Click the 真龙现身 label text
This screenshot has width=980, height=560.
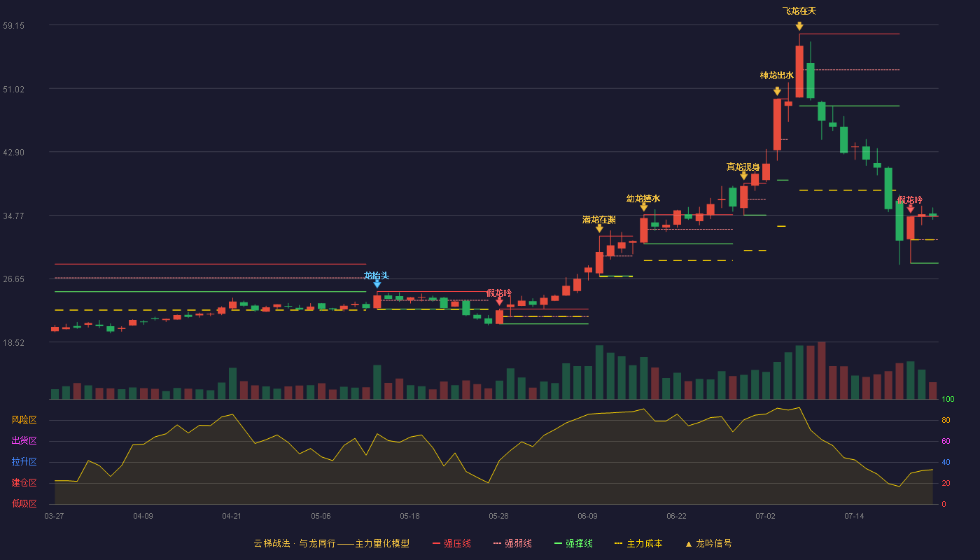pyautogui.click(x=743, y=167)
